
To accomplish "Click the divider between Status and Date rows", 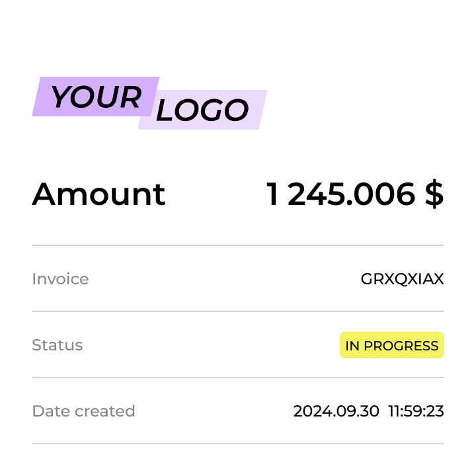I will point(238,377).
